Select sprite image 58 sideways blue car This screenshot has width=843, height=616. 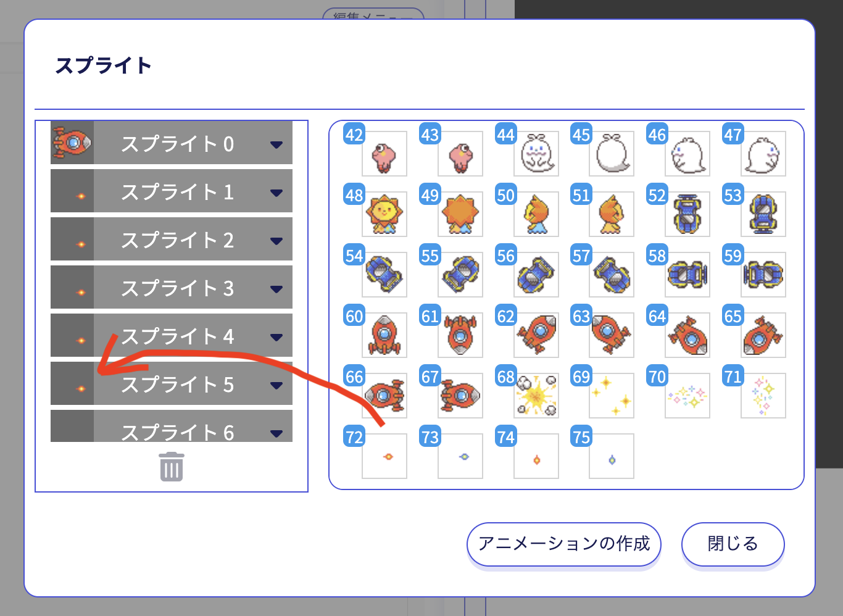pyautogui.click(x=687, y=275)
